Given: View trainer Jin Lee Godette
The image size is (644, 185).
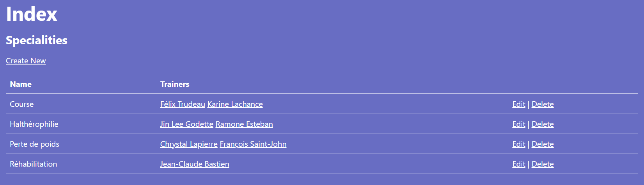Looking at the screenshot, I should click(x=187, y=124).
